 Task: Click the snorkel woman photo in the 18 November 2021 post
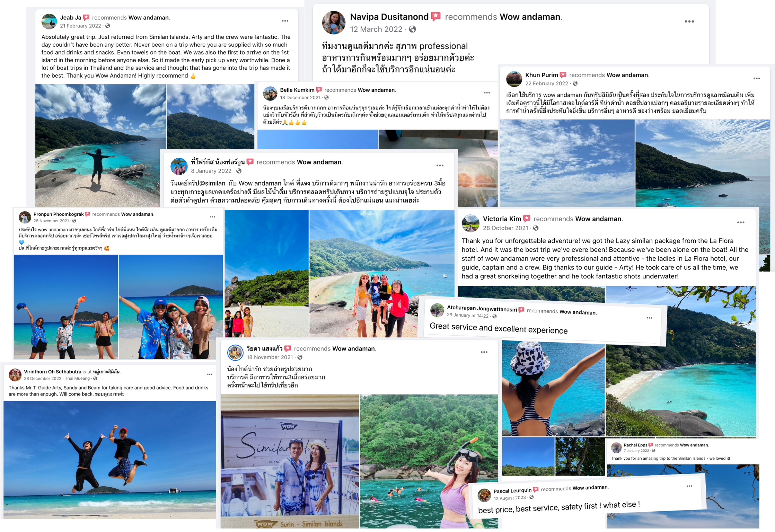429,461
